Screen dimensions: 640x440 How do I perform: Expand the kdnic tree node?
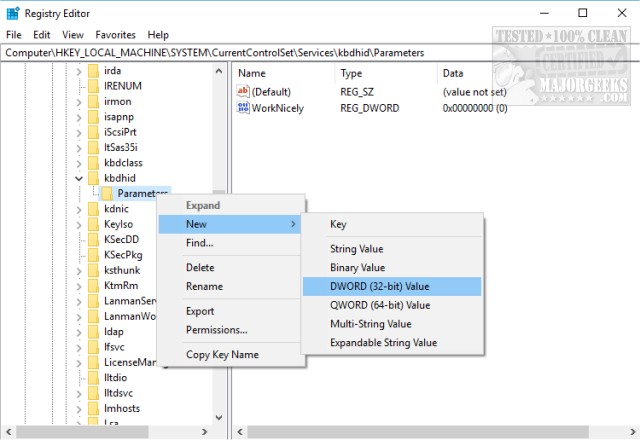[79, 210]
